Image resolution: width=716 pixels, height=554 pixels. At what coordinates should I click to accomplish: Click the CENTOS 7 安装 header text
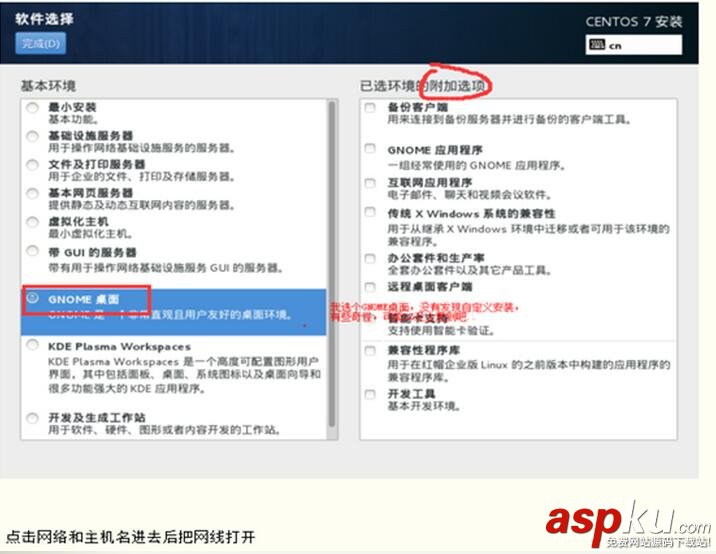tap(634, 21)
